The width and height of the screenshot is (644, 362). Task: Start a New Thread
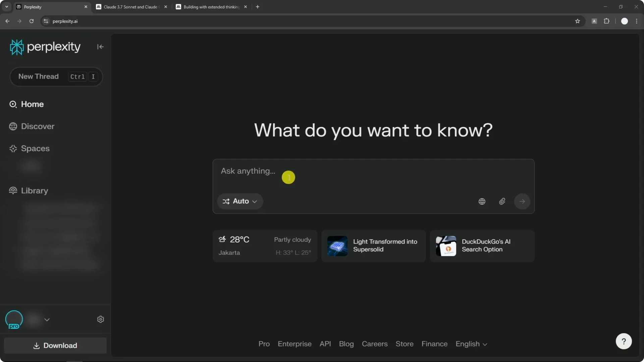click(x=39, y=76)
